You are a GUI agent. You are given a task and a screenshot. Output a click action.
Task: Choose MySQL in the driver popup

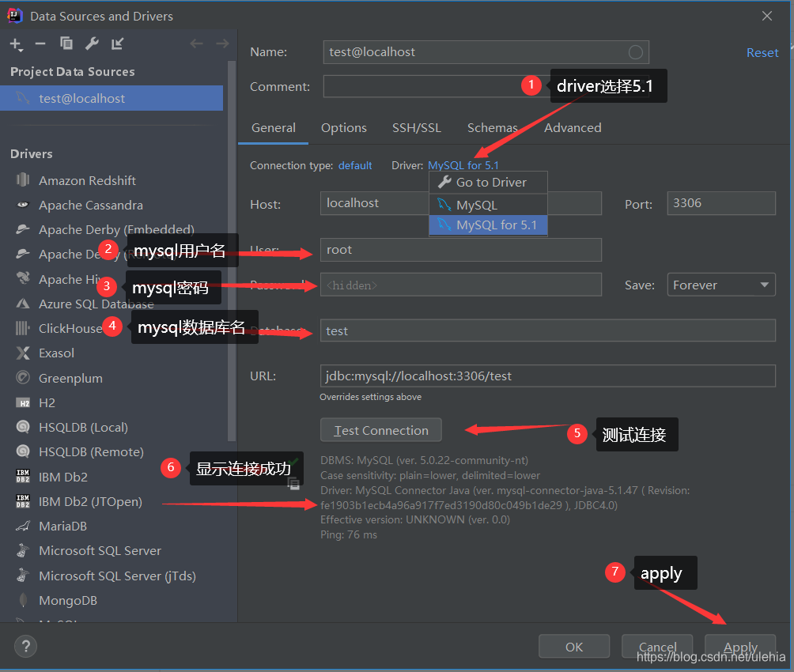tap(488, 205)
